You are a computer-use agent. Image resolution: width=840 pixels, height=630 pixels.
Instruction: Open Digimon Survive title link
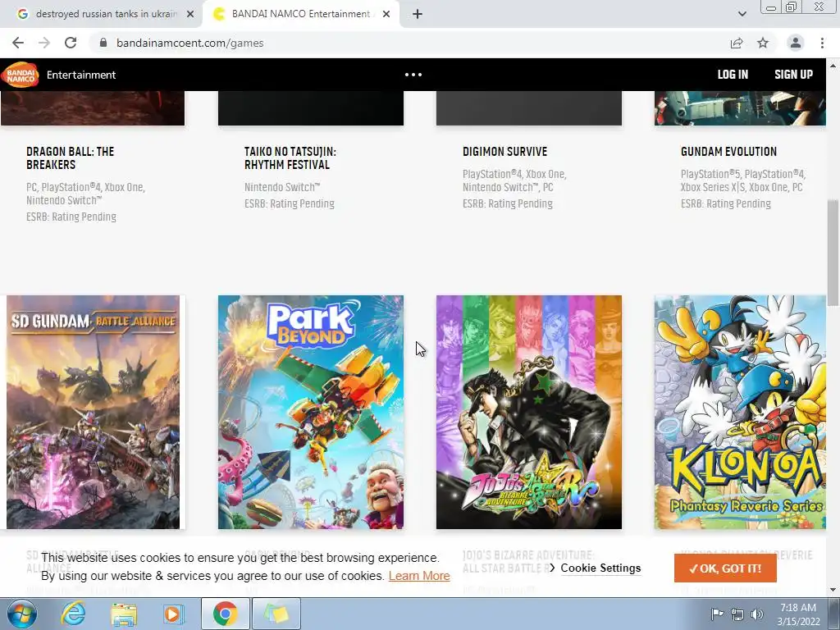(504, 152)
